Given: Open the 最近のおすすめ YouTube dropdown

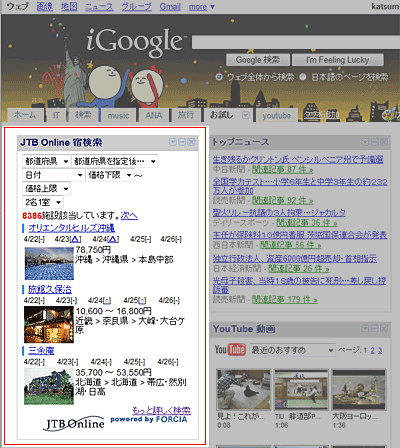Looking at the screenshot, I should [292, 350].
